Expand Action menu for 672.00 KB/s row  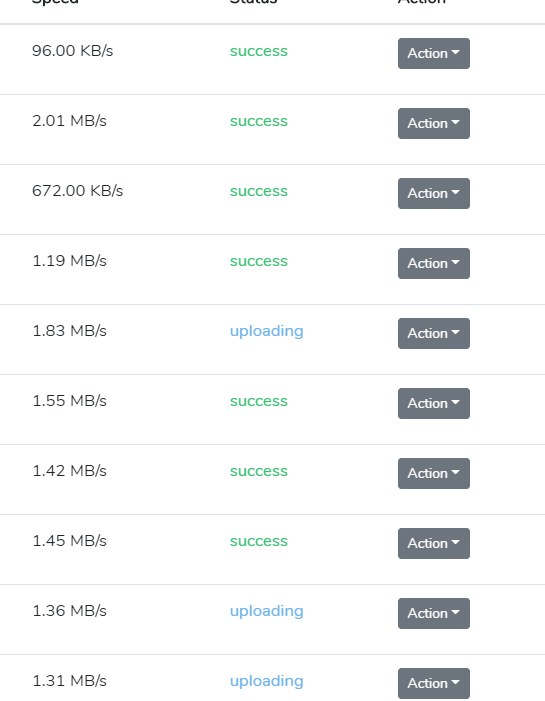click(x=434, y=193)
